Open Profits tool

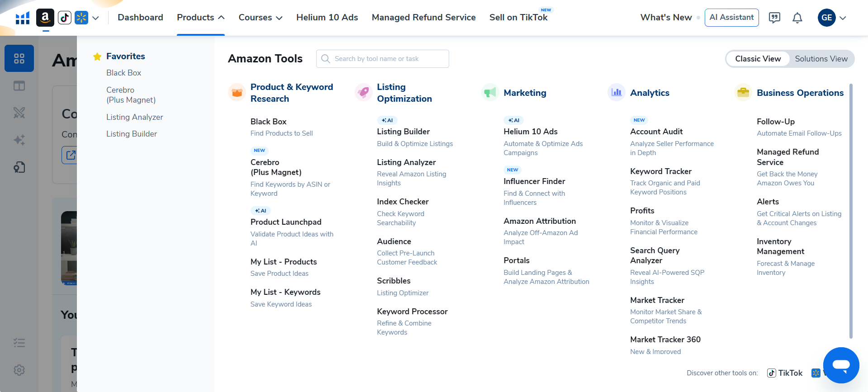pos(642,211)
